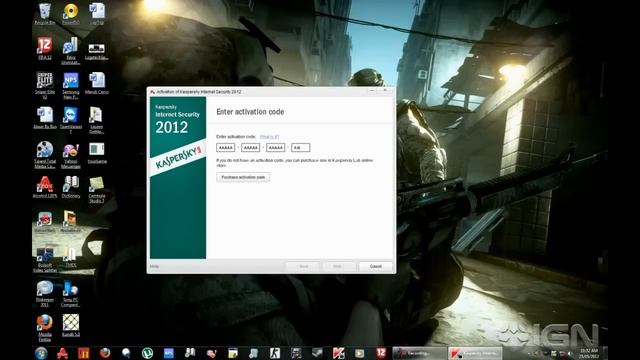
Task: Click the third activation code field
Action: click(276, 147)
